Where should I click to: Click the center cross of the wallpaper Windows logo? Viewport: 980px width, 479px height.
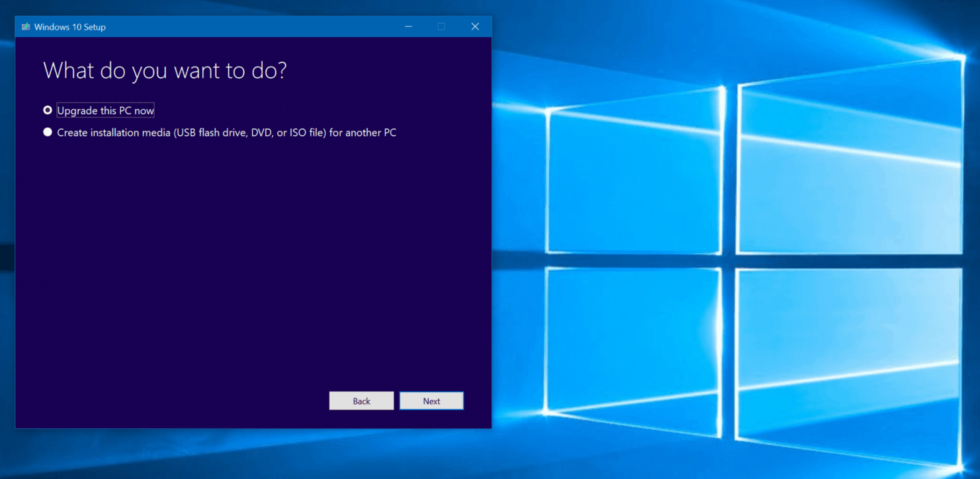pos(728,261)
